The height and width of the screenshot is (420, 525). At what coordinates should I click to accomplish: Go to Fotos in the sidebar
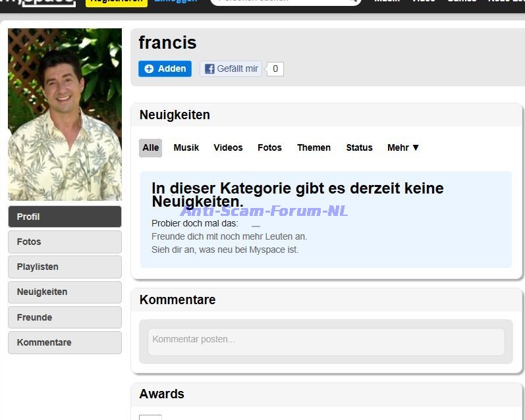[x=65, y=242]
